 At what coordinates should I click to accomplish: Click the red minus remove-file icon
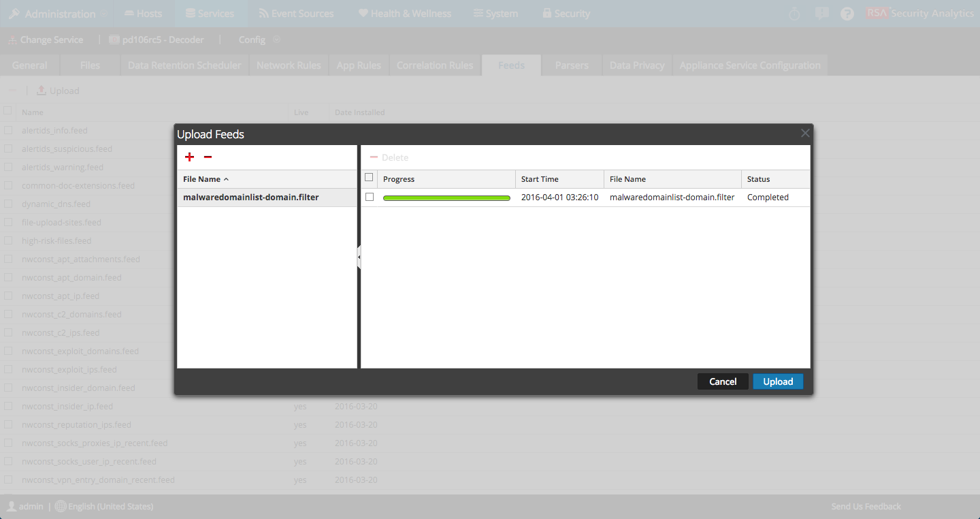(208, 157)
